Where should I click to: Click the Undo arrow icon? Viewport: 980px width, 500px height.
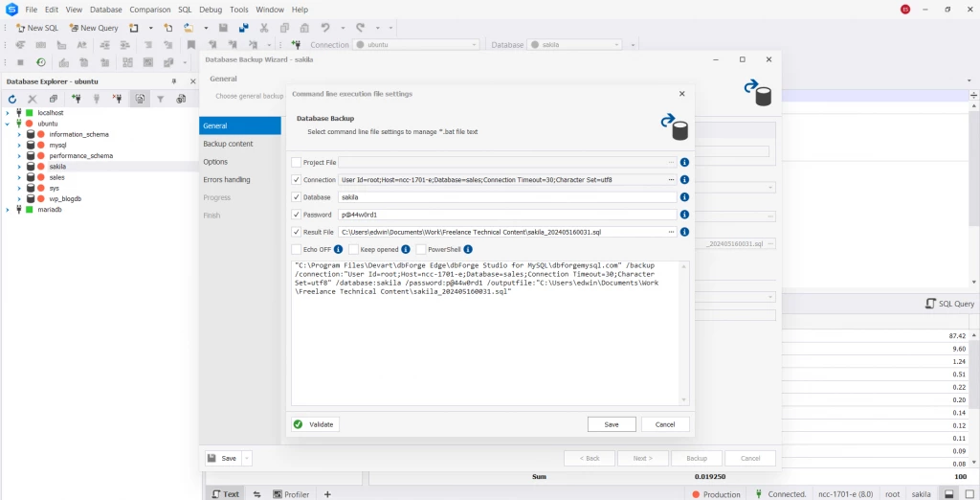325,28
